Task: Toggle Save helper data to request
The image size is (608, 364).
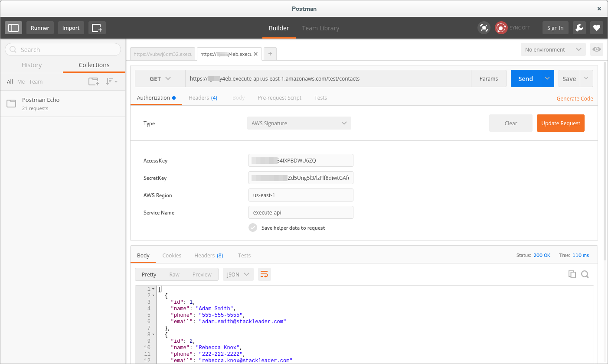Action: (x=253, y=227)
